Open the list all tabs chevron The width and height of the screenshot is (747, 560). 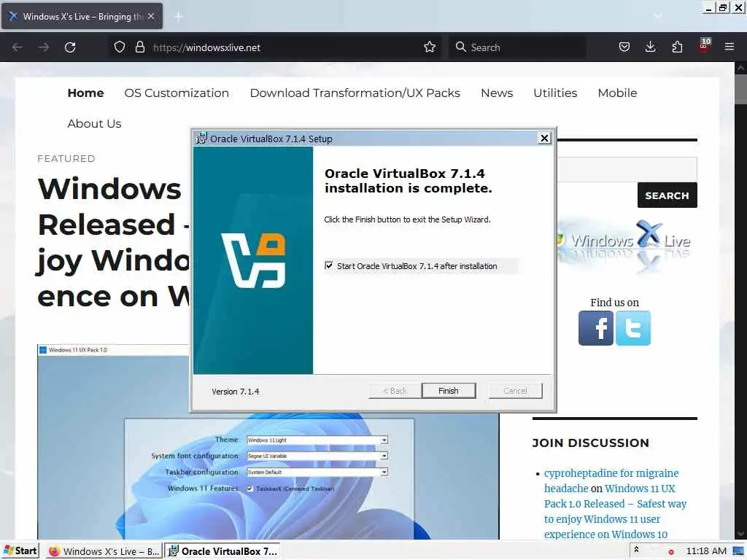[x=657, y=16]
